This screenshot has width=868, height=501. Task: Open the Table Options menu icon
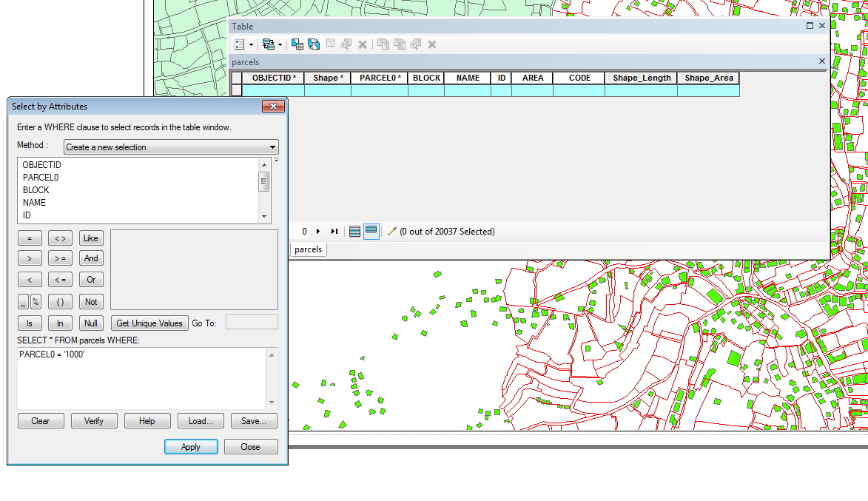239,44
